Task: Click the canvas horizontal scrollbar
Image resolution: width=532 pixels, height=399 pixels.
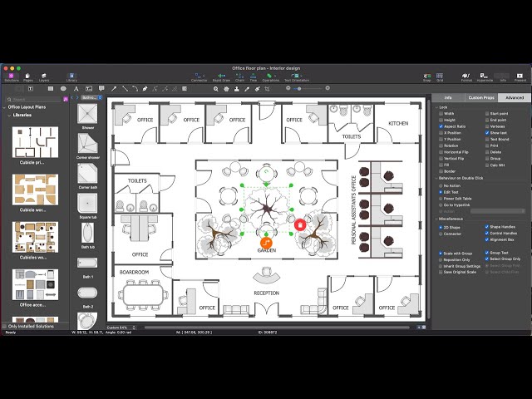Action: click(x=277, y=328)
